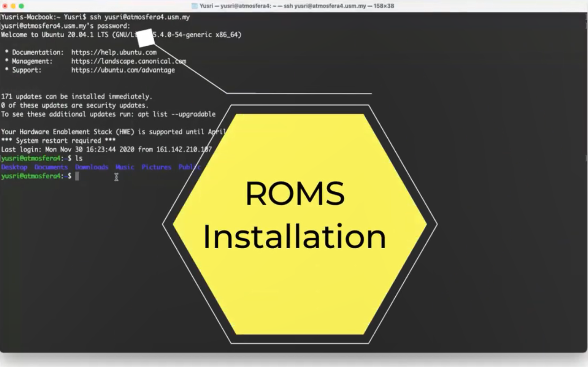Viewport: 588px width, 367px height.
Task: Click the "Management:" label
Action: (32, 61)
